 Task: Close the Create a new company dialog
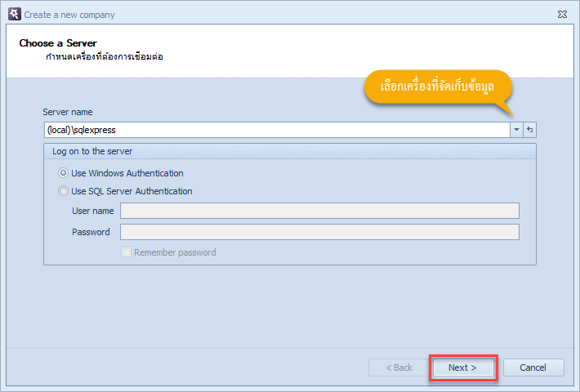click(x=562, y=15)
